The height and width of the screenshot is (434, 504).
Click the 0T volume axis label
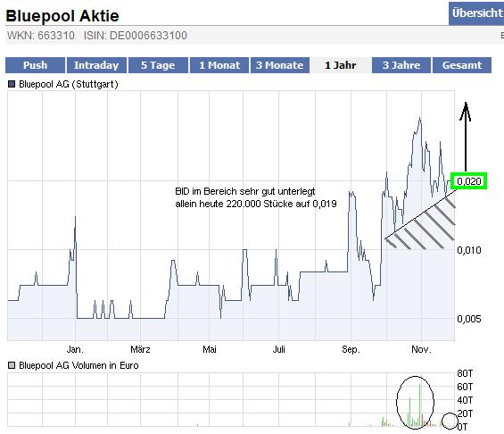462,427
